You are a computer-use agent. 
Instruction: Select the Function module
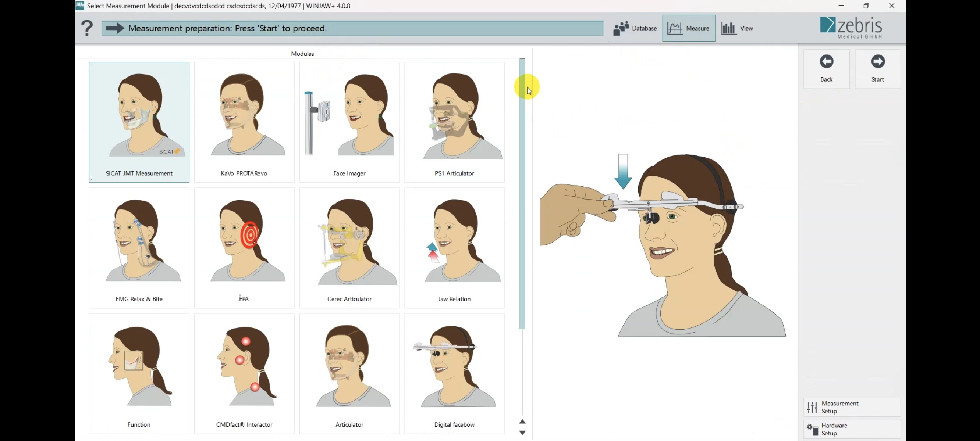coord(139,373)
